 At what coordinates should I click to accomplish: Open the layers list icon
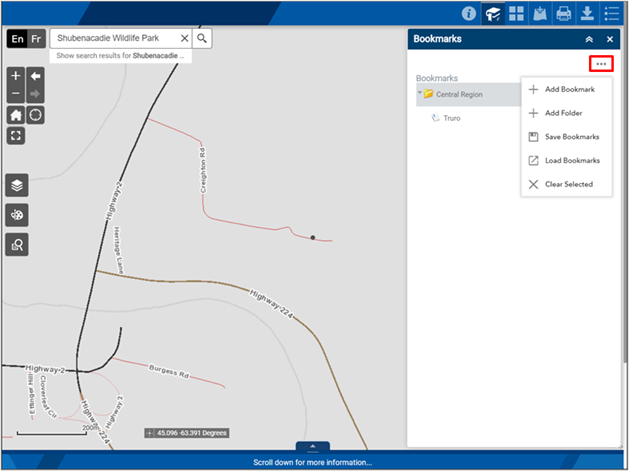(17, 185)
